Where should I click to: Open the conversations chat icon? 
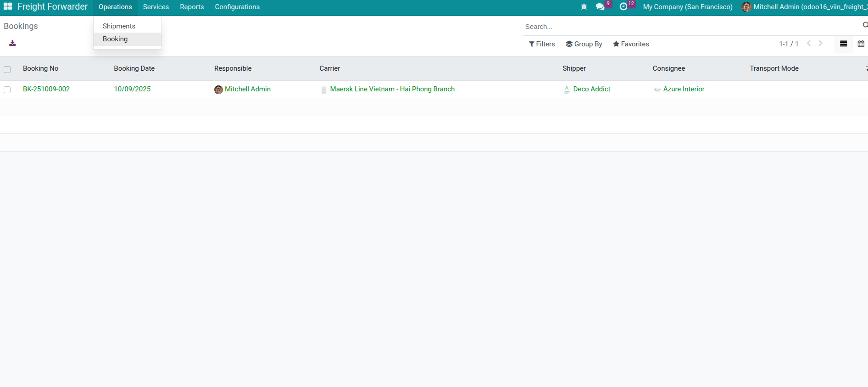pyautogui.click(x=600, y=7)
